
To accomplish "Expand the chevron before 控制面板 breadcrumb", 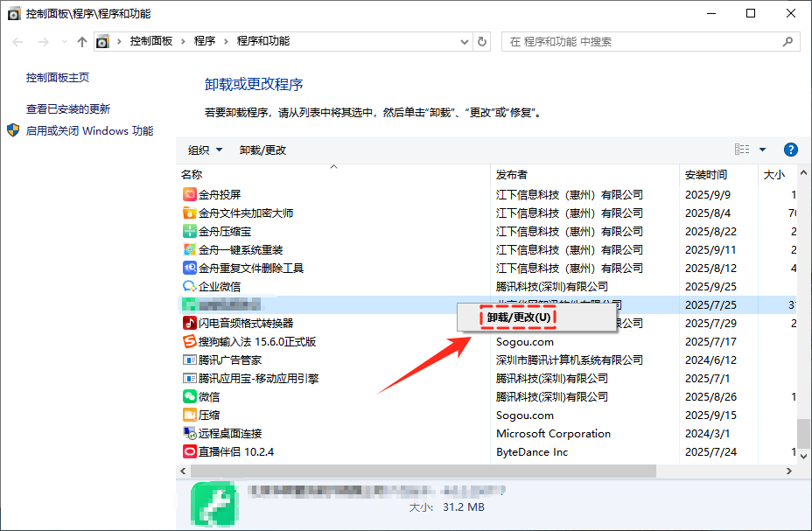I will [x=119, y=41].
